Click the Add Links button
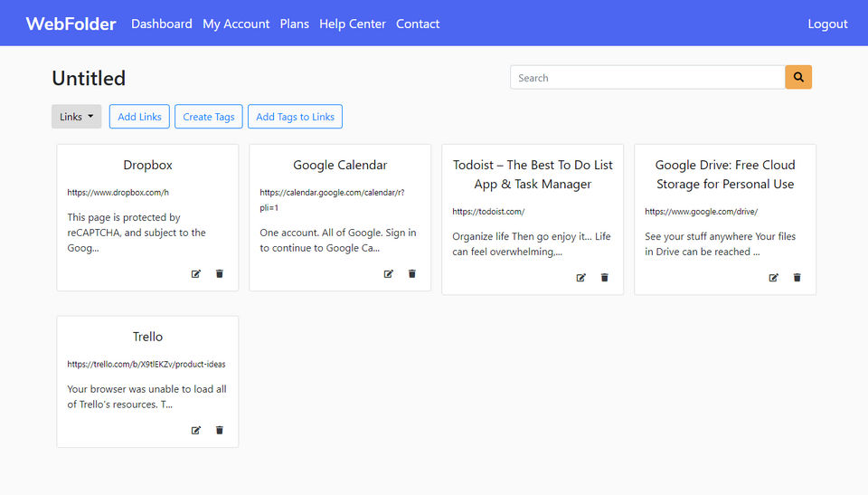Image resolution: width=868 pixels, height=495 pixels. (139, 117)
